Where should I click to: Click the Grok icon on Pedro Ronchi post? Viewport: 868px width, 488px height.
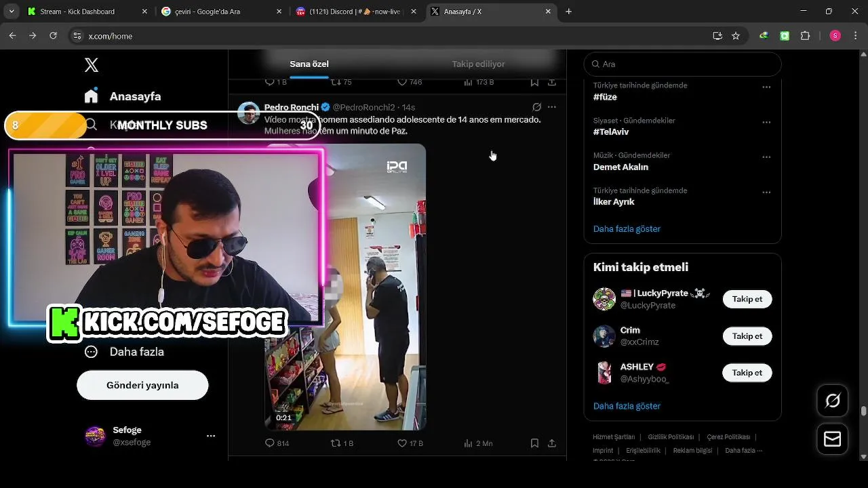[x=536, y=107]
